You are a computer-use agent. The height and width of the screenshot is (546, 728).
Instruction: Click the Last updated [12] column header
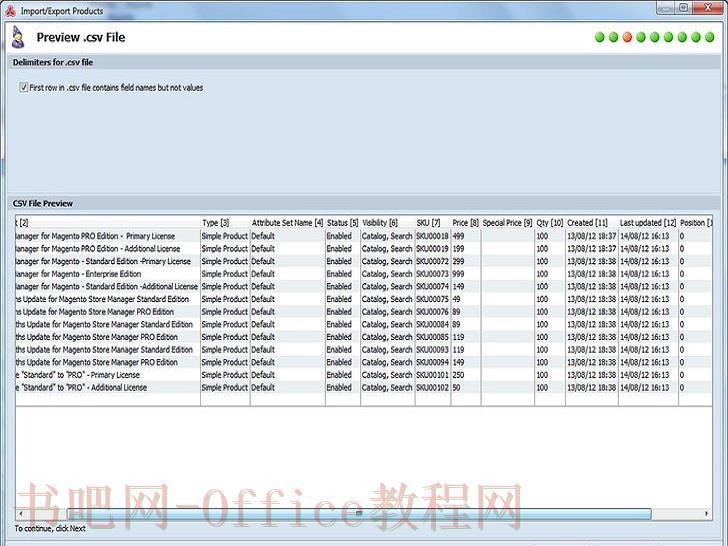(648, 223)
